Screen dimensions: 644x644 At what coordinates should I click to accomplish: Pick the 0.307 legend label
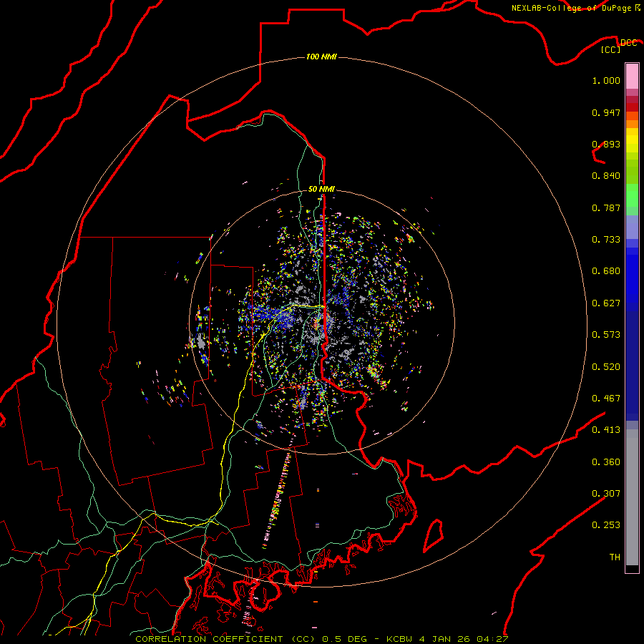(606, 494)
